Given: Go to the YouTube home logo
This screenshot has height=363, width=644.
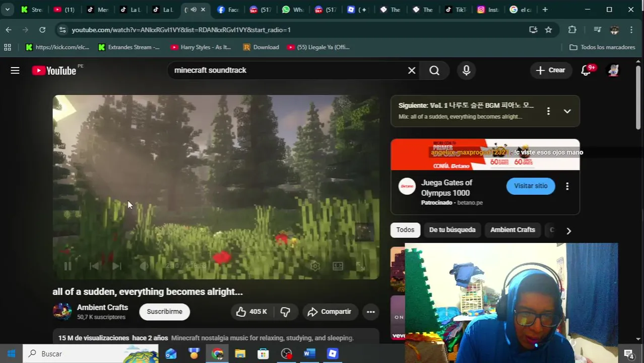Looking at the screenshot, I should (x=54, y=71).
